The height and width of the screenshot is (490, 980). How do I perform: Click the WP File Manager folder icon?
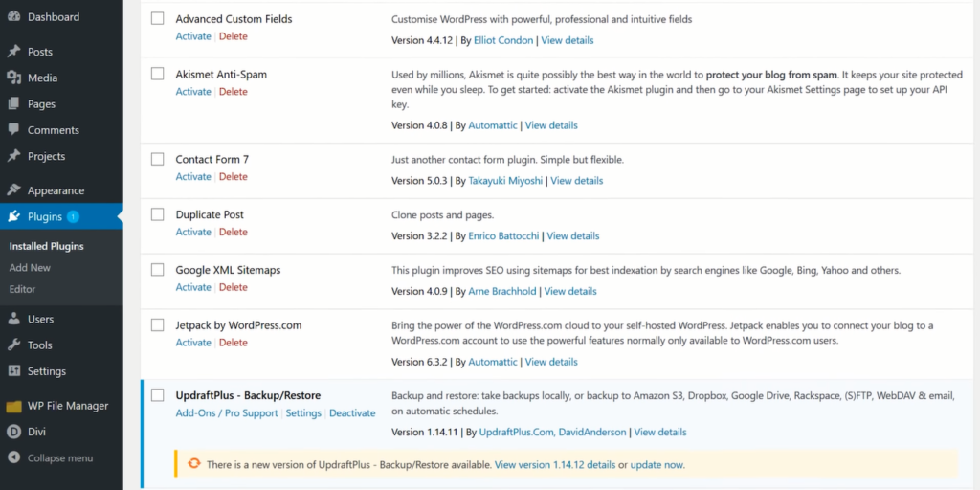tap(13, 406)
